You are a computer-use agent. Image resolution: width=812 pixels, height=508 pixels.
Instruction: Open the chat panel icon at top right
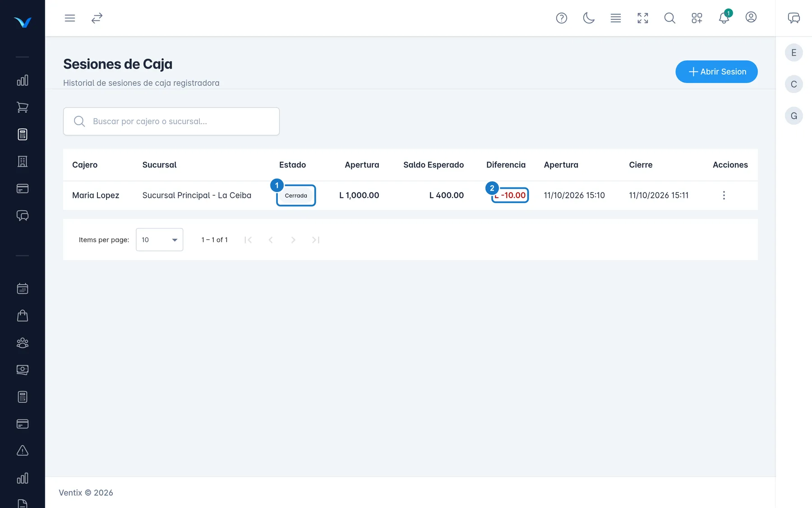pos(794,18)
